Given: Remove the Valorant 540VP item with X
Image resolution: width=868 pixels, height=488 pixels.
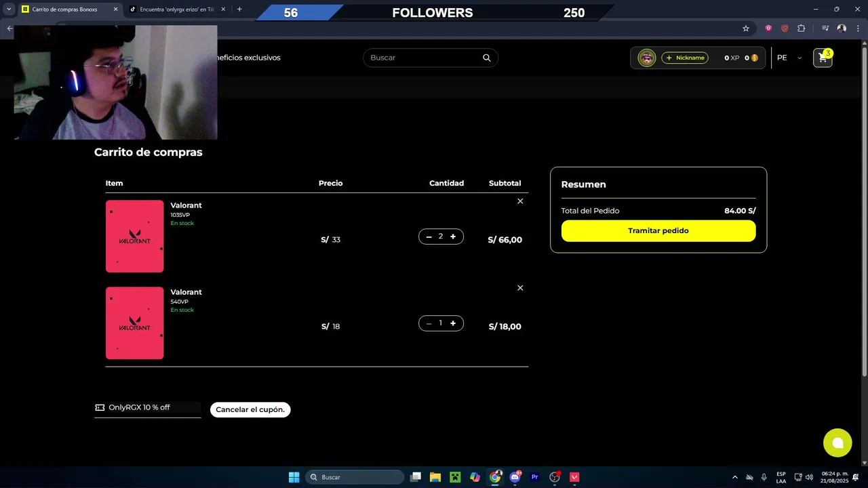Looking at the screenshot, I should coord(520,288).
